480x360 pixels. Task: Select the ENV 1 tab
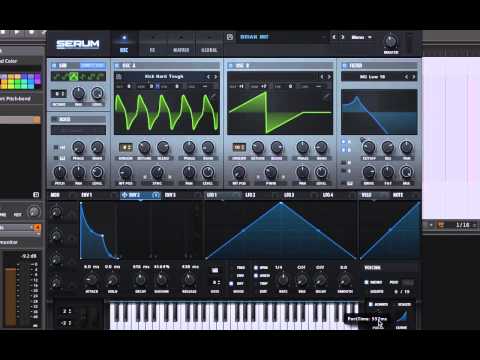coord(86,195)
